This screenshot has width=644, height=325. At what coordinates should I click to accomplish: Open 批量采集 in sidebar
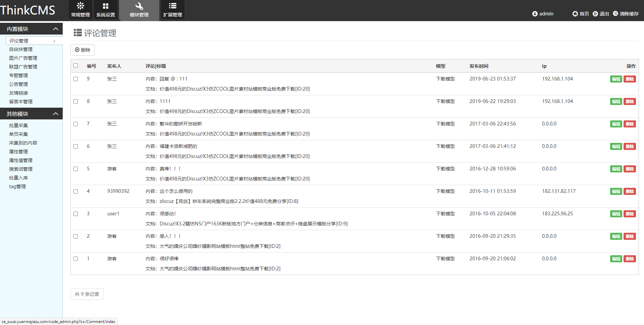tap(18, 125)
